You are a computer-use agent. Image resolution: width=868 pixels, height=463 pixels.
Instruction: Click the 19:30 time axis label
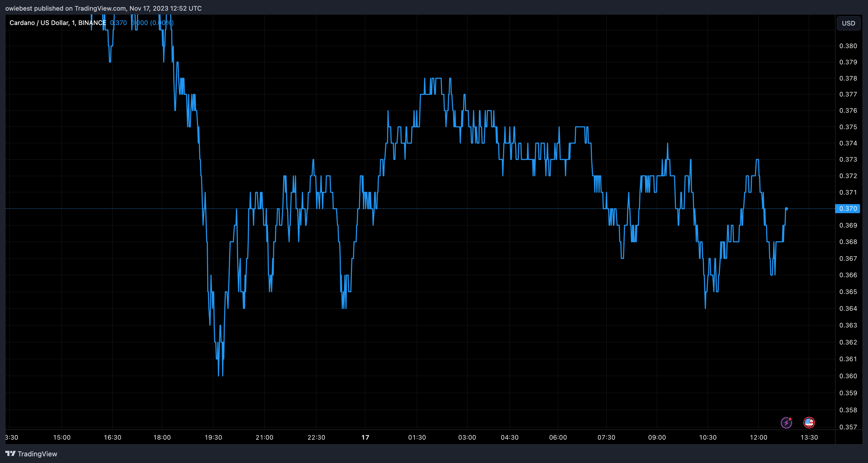213,437
